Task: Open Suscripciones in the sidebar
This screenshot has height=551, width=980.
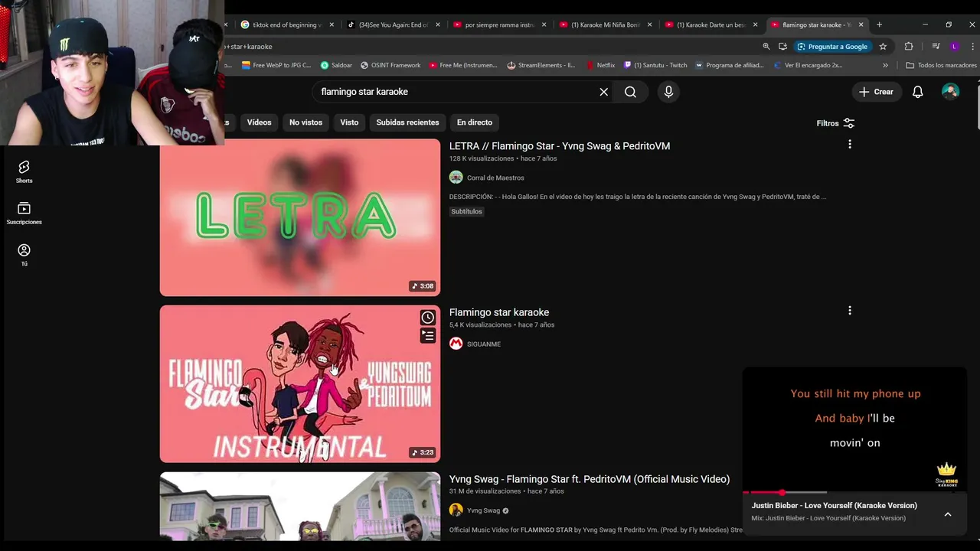Action: (24, 214)
